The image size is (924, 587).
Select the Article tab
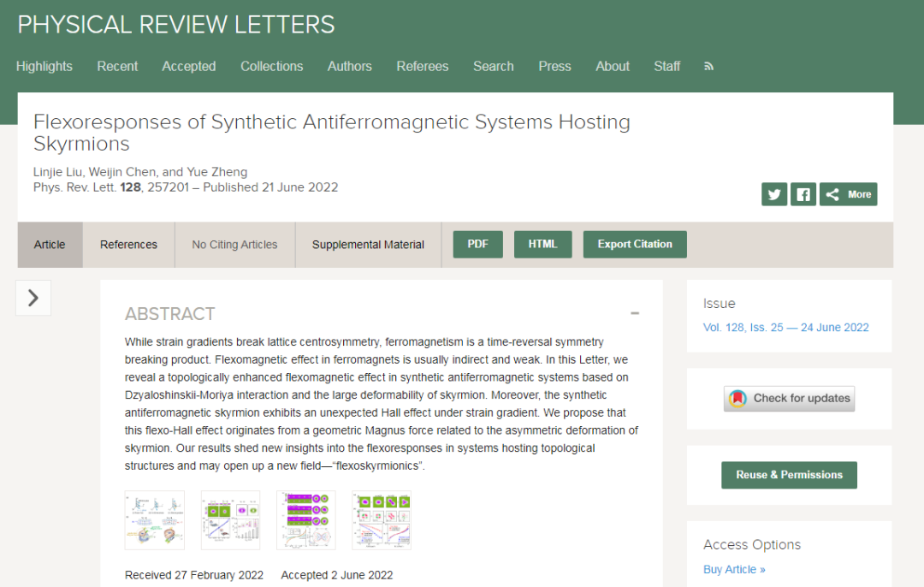pos(50,245)
